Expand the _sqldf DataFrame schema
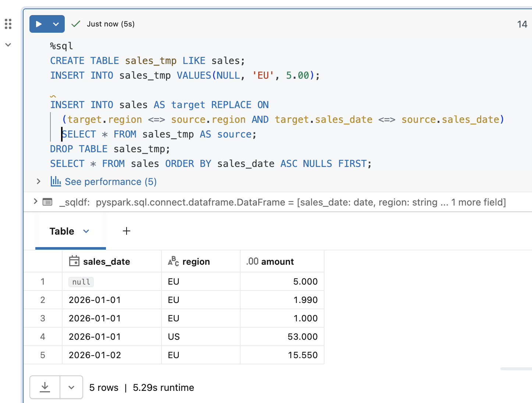Image resolution: width=532 pixels, height=403 pixels. click(x=35, y=201)
